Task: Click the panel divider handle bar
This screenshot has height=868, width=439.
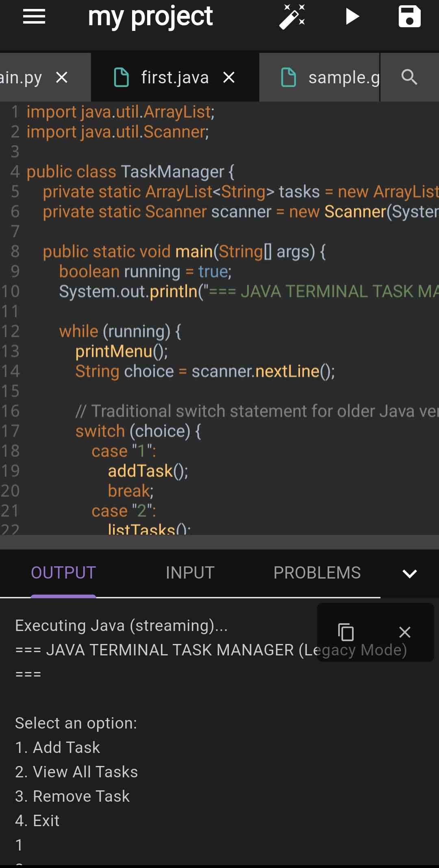Action: coord(219,542)
